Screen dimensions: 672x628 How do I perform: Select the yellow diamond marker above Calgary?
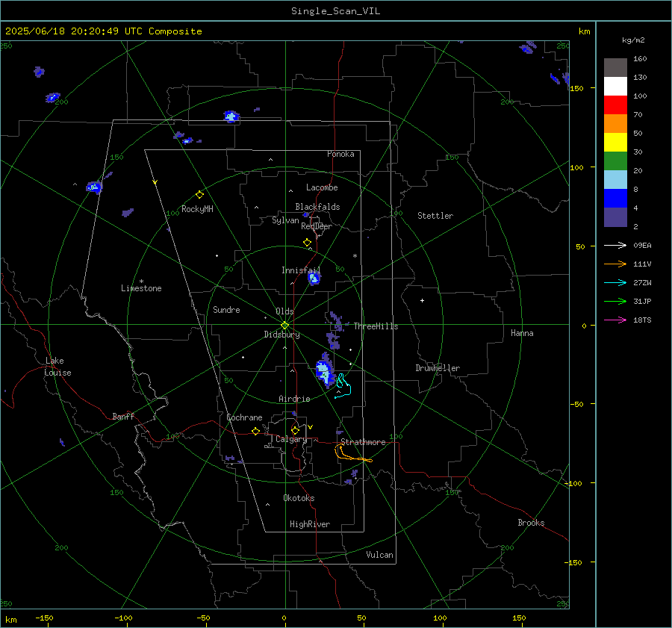(x=295, y=430)
